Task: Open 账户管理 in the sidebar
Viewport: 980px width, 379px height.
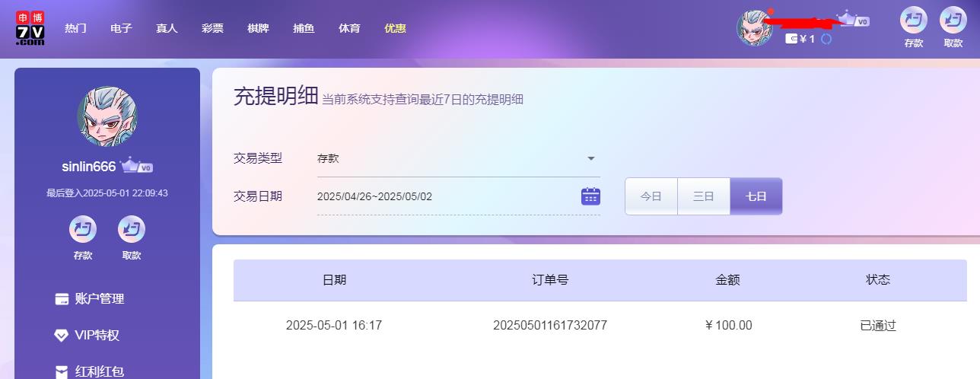Action: (90, 299)
